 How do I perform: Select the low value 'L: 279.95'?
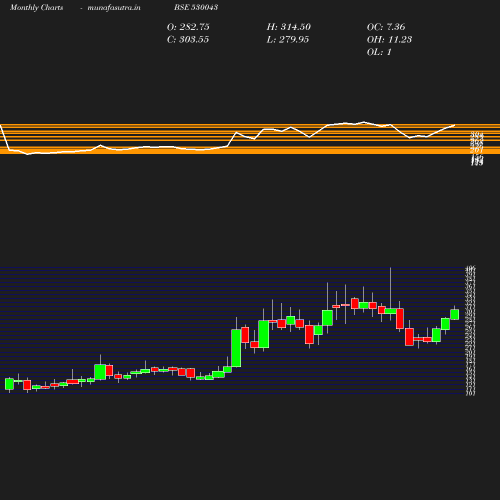(288, 39)
